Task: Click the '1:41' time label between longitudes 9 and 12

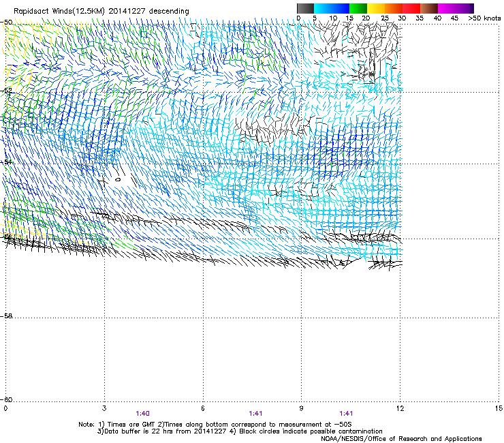Action: point(346,414)
